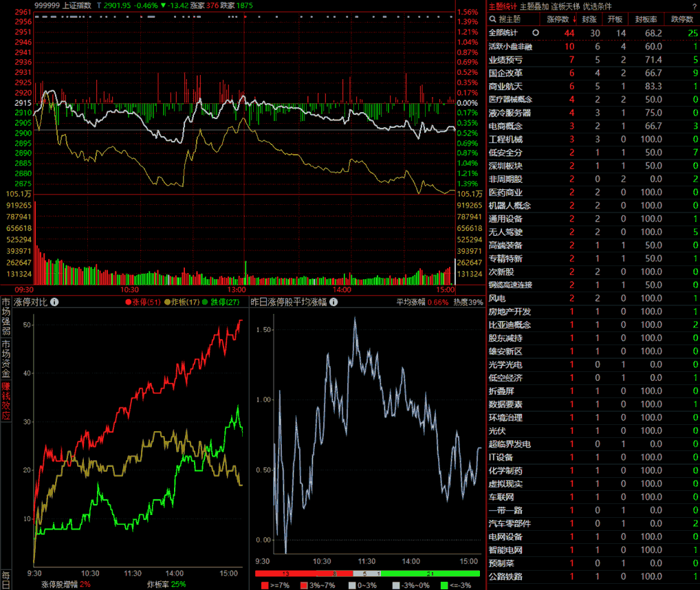Select the 国企改革 theme row

point(593,73)
